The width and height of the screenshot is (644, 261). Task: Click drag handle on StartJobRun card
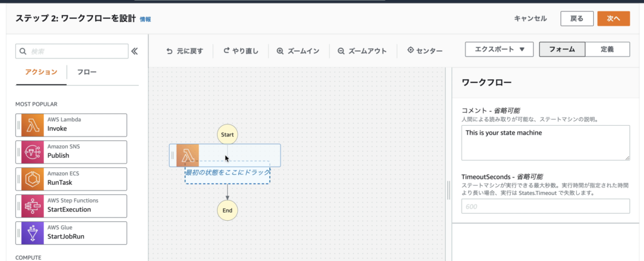(x=18, y=233)
